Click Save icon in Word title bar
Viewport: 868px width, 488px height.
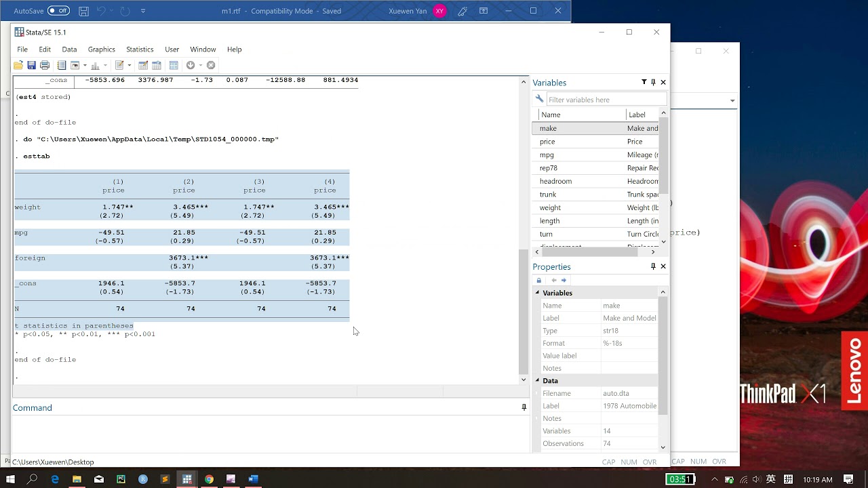pos(83,11)
